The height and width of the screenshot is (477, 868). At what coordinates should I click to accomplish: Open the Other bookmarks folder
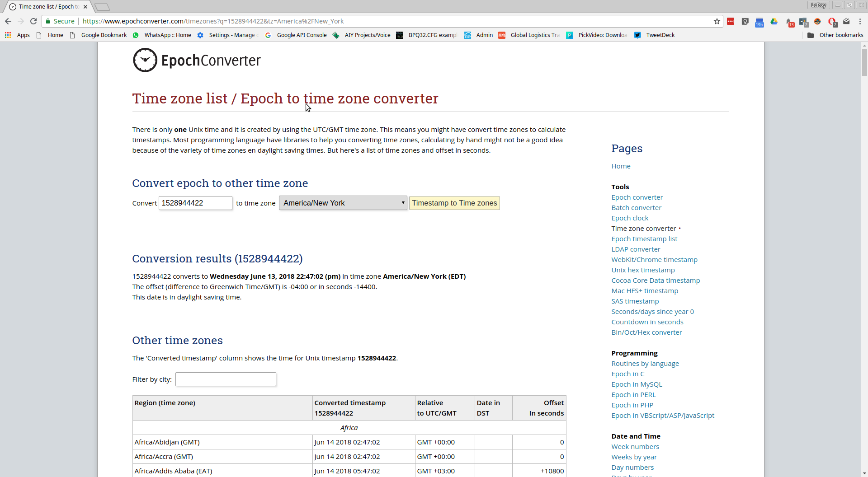point(835,35)
